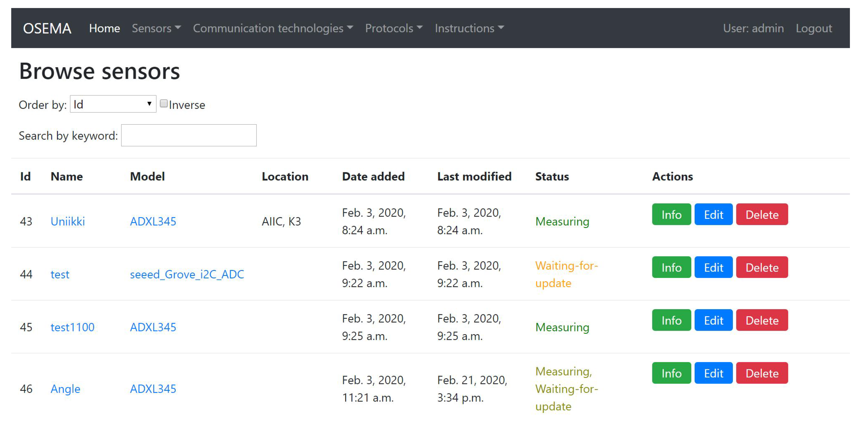This screenshot has height=424, width=868.
Task: Open the Instructions dropdown menu
Action: coord(469,28)
